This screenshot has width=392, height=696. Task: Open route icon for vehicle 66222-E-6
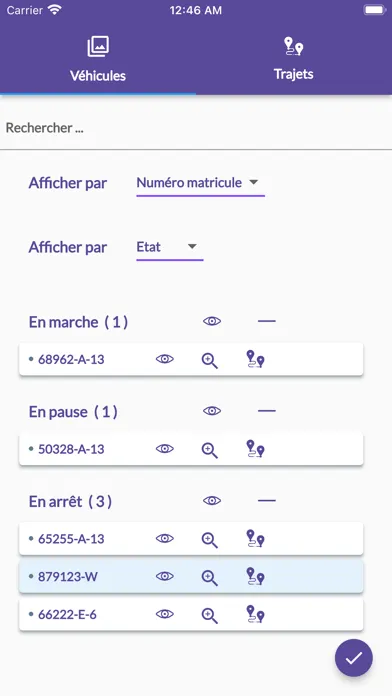click(x=255, y=614)
